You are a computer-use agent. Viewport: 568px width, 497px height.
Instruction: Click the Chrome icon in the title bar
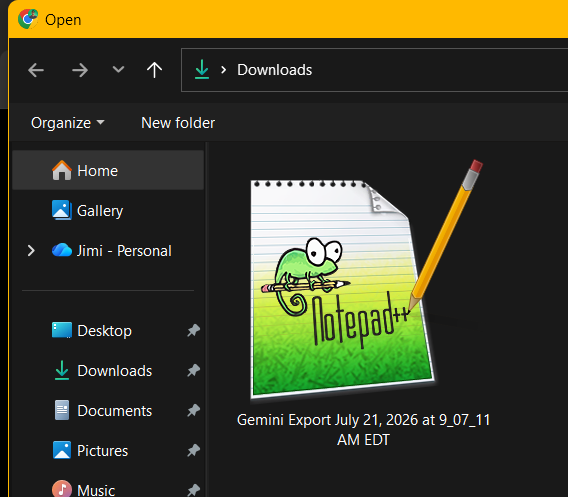(28, 19)
